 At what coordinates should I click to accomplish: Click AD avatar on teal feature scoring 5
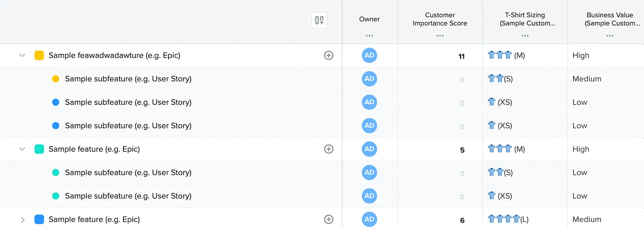click(369, 149)
